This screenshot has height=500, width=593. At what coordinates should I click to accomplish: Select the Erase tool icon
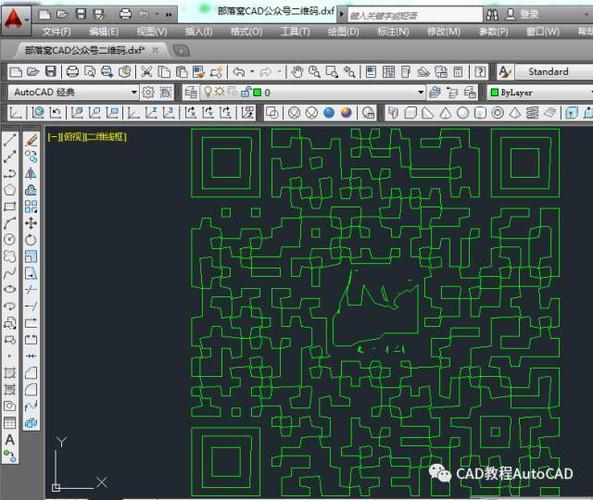31,140
